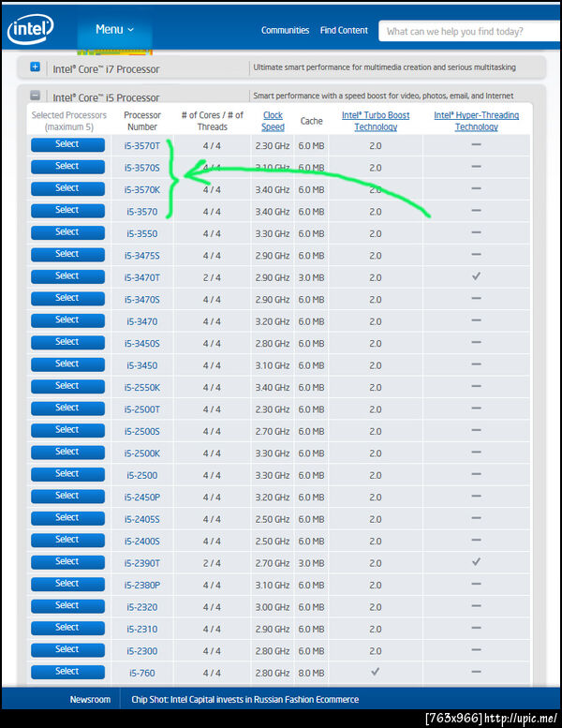The height and width of the screenshot is (728, 562).
Task: Open the i5-760 processor number link
Action: point(142,674)
